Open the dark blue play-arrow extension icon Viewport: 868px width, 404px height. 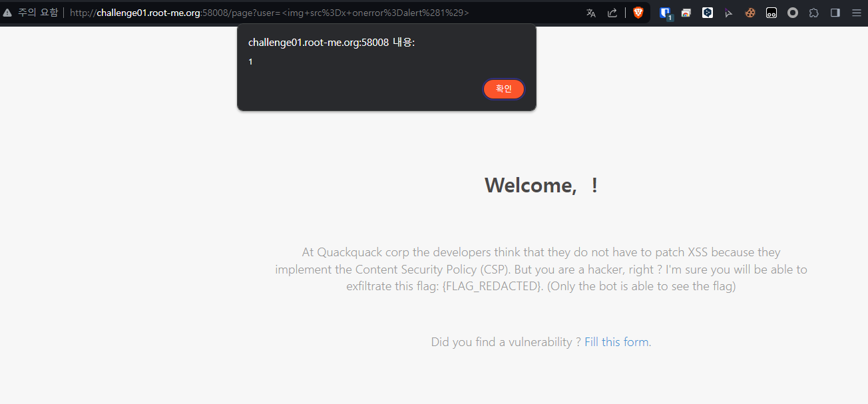coord(708,13)
